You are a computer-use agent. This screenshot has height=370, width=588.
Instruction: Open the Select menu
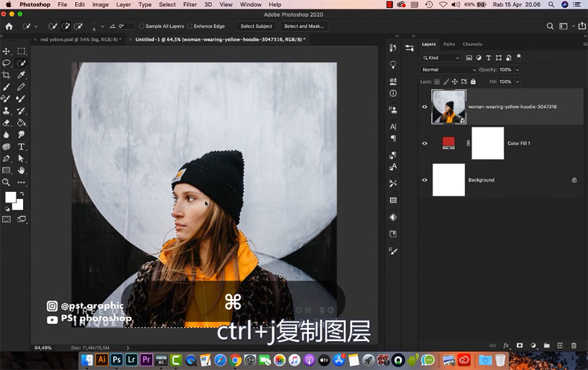pyautogui.click(x=167, y=5)
